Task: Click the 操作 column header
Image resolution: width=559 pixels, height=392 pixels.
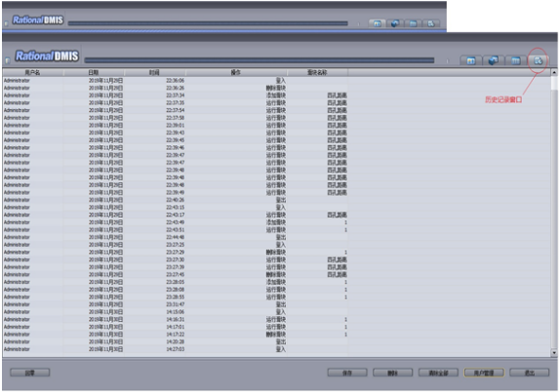Action: [236, 73]
